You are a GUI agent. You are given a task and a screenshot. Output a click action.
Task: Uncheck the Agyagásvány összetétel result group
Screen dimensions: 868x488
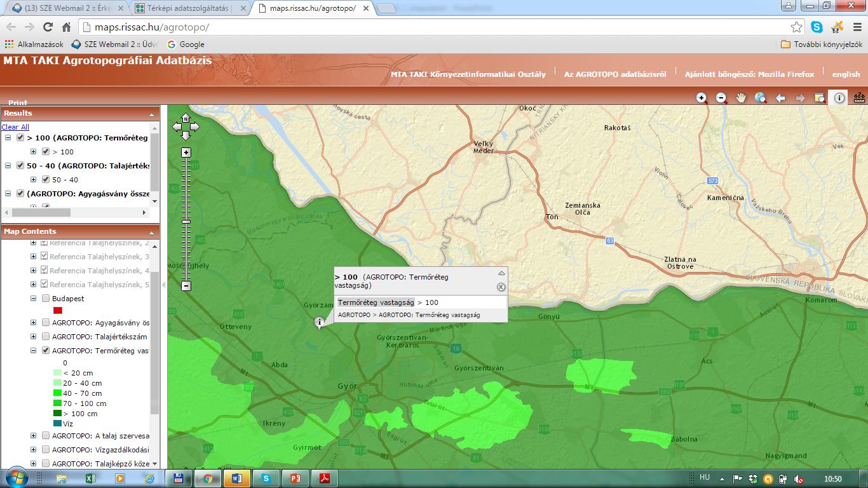(x=20, y=193)
